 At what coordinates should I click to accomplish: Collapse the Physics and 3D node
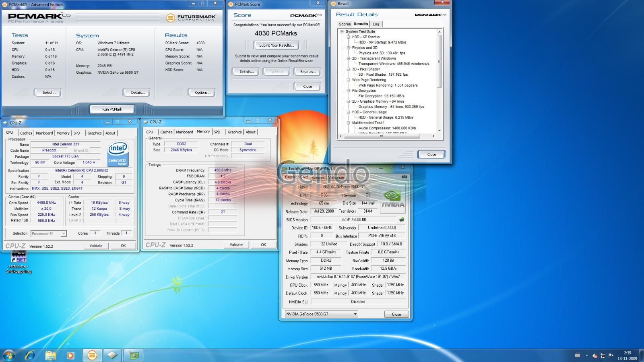[x=349, y=48]
